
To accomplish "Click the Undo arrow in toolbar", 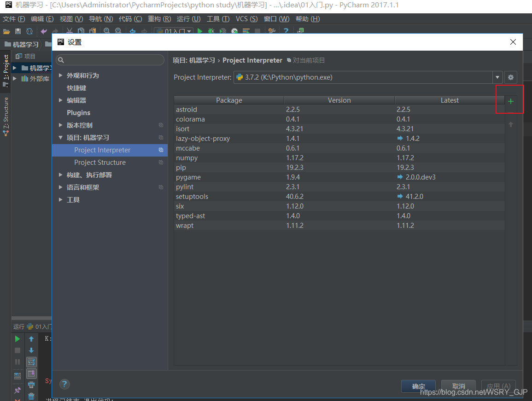I will click(x=44, y=31).
